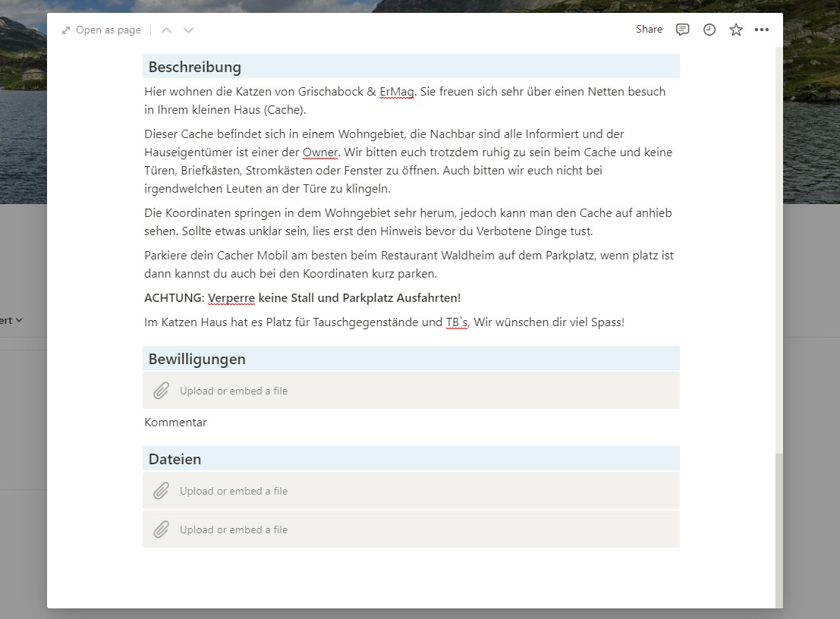The image size is (840, 619).
Task: Click the Bewilligungen heading block
Action: click(x=197, y=359)
